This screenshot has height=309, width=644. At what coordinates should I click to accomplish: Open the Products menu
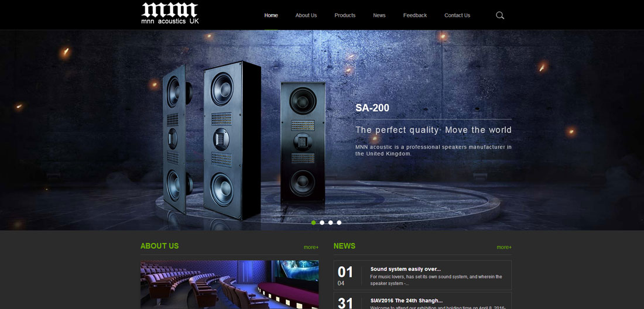coord(345,15)
